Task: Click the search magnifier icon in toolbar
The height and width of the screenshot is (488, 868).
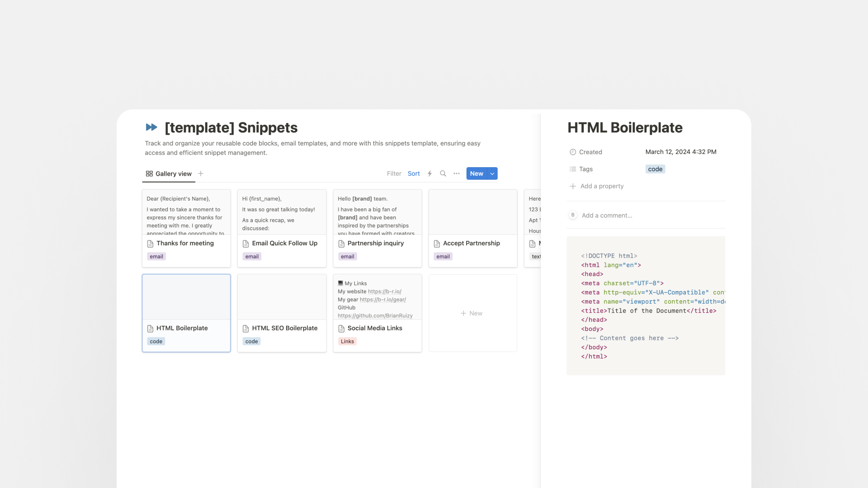Action: point(443,174)
